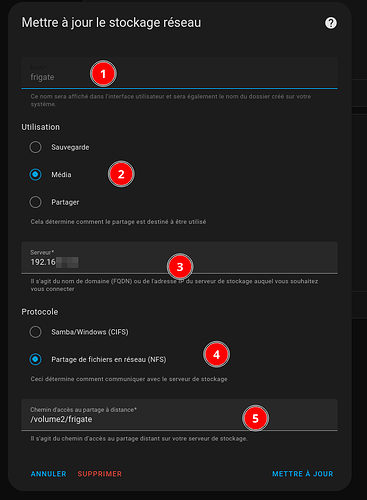Edit the remote share path /volume2/frigate
This screenshot has height=500, width=367.
point(179,415)
